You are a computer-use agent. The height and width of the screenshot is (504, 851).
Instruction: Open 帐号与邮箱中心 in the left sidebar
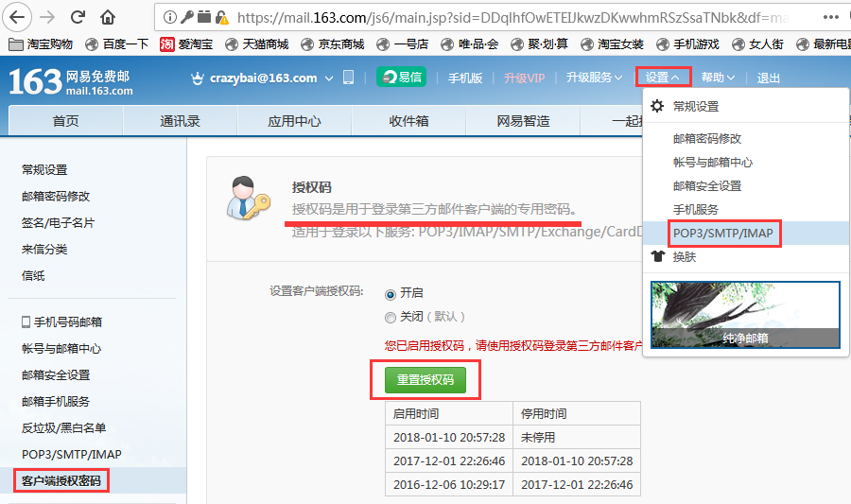[61, 349]
